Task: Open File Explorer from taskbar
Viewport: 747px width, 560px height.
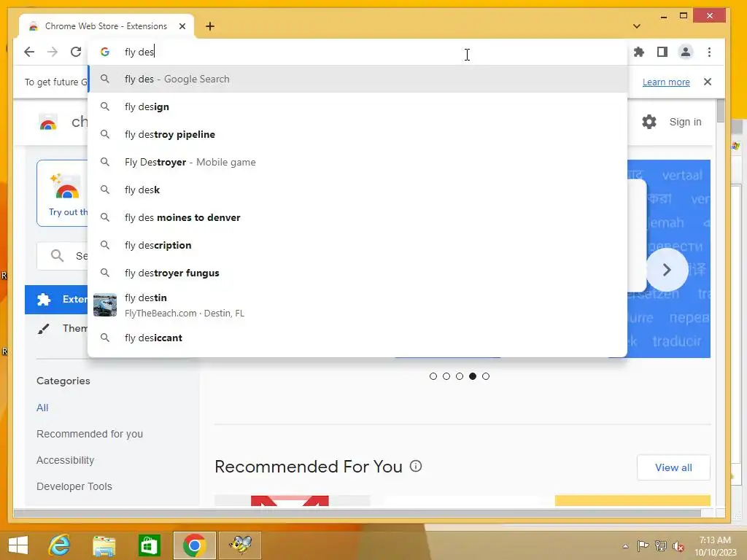Action: pyautogui.click(x=104, y=545)
